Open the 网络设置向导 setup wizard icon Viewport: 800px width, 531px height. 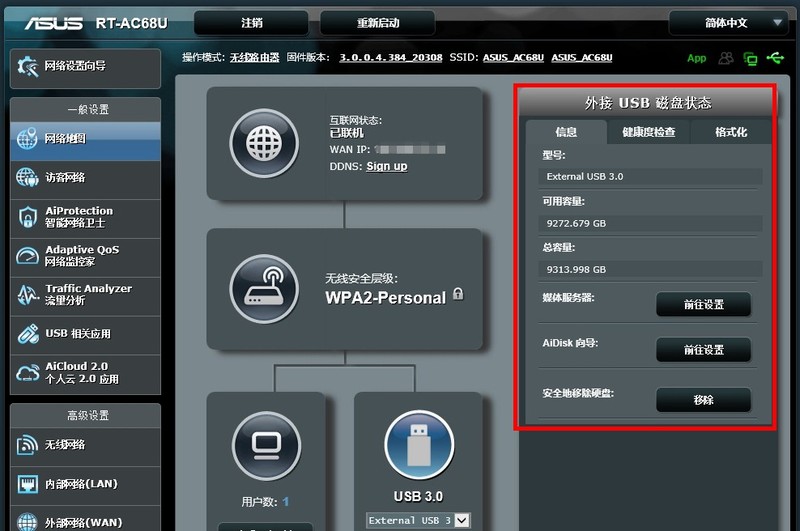pyautogui.click(x=28, y=66)
